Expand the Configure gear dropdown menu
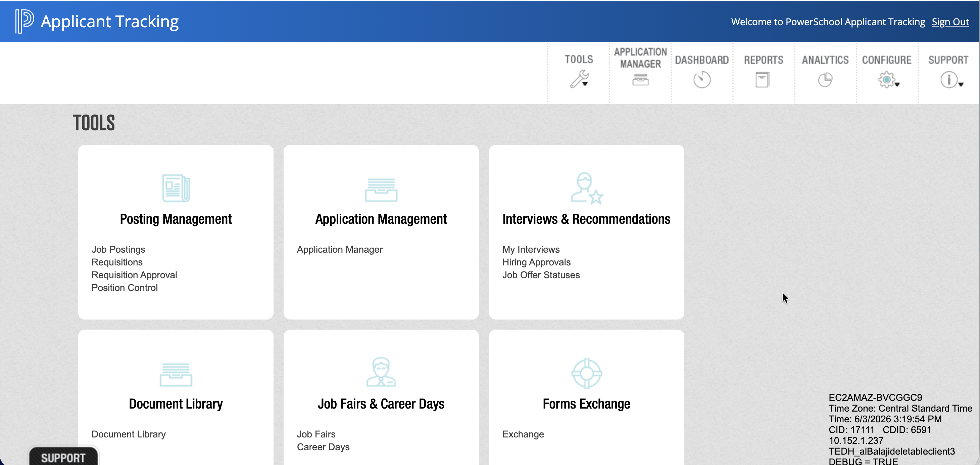Image resolution: width=980 pixels, height=465 pixels. click(x=888, y=80)
